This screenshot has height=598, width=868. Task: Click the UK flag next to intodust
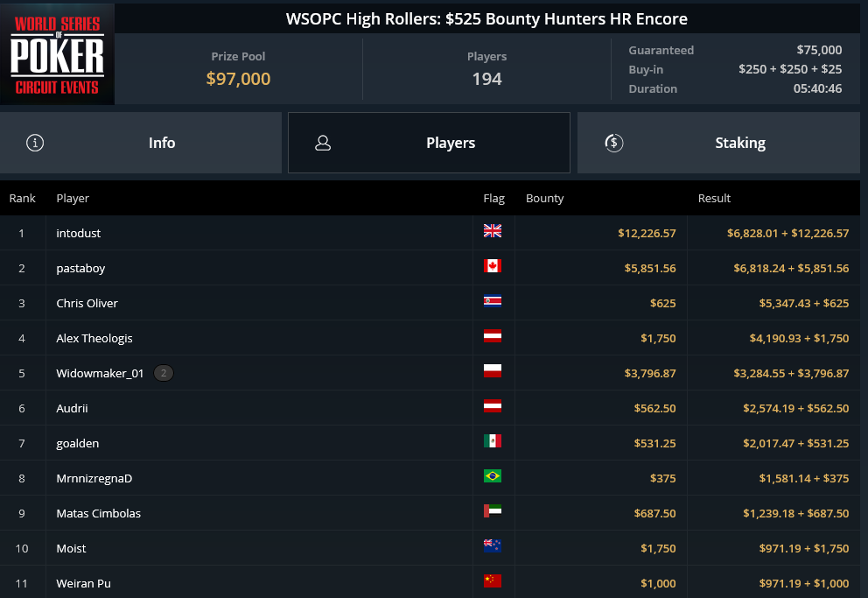[x=492, y=231]
